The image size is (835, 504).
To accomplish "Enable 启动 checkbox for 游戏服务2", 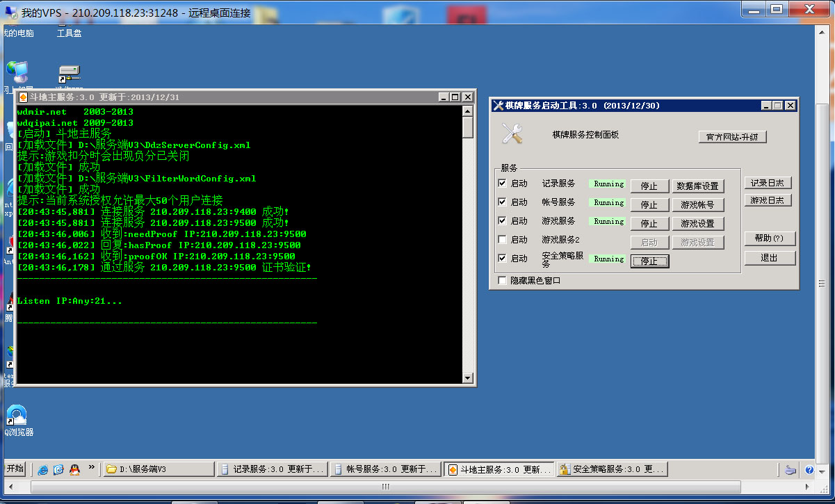I will pyautogui.click(x=503, y=240).
